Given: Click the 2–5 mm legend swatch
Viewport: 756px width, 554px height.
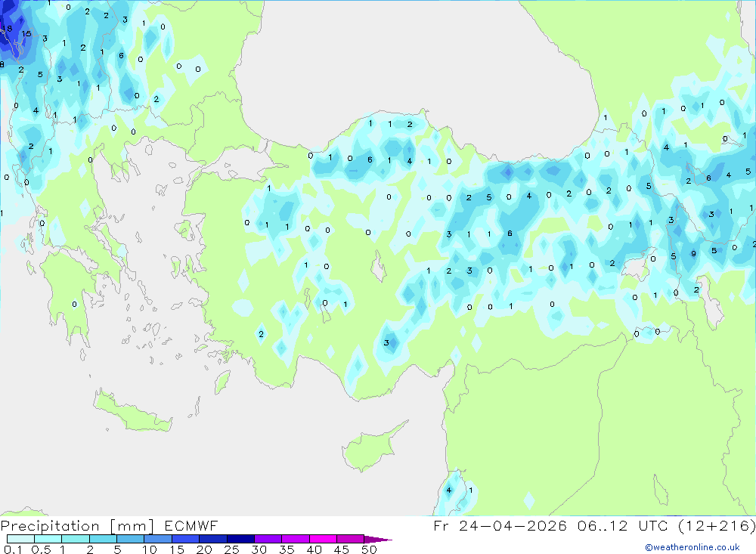Looking at the screenshot, I should click(103, 539).
